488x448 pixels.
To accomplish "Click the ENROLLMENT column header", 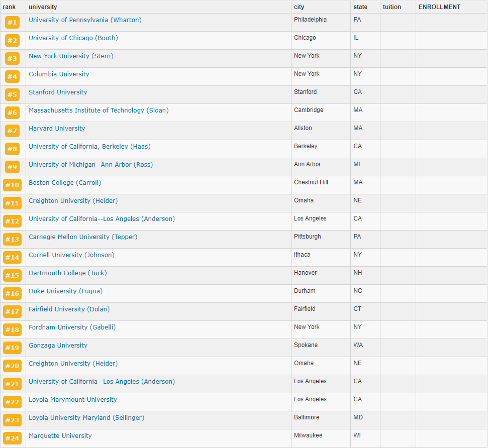I will point(439,7).
